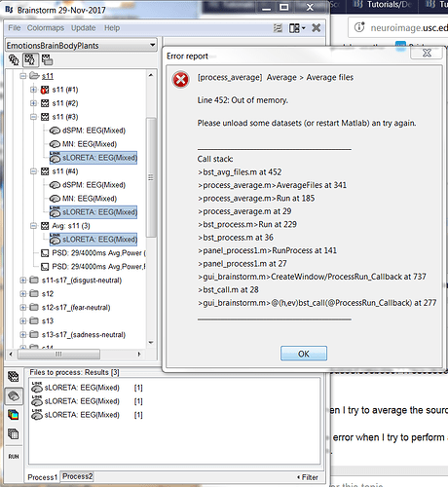Select the functional data sorted by subjects view
The height and width of the screenshot is (487, 448).
30,59
